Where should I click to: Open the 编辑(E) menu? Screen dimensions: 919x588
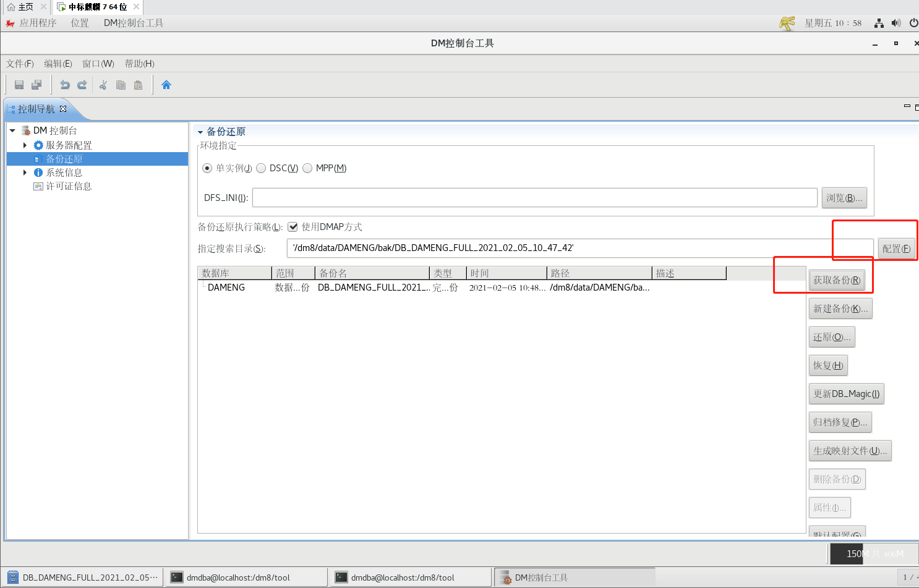(58, 64)
